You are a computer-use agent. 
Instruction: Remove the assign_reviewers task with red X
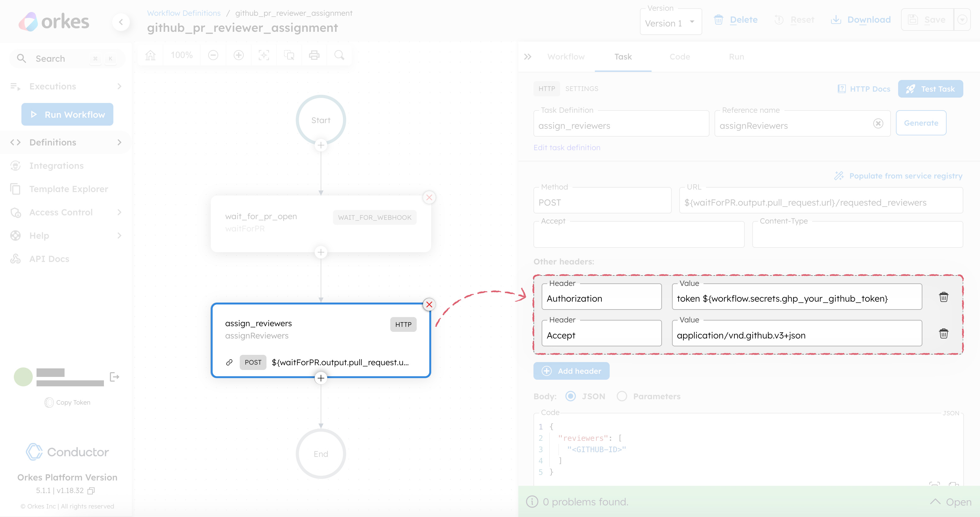pyautogui.click(x=429, y=304)
